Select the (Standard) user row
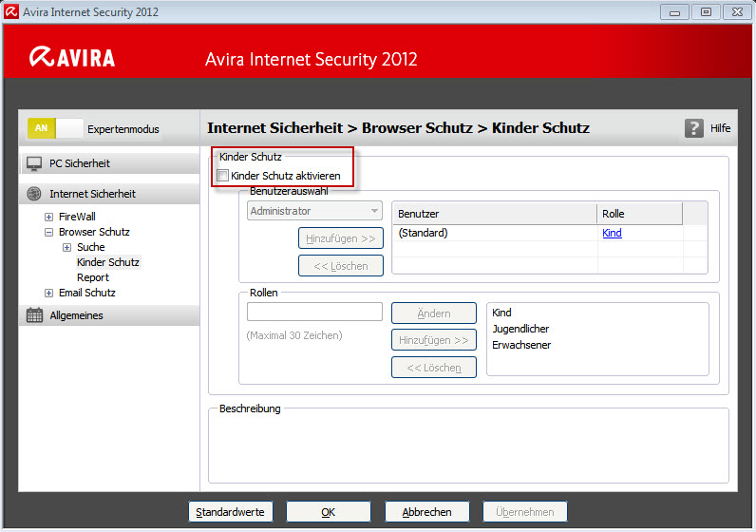This screenshot has width=756, height=532. (x=550, y=233)
